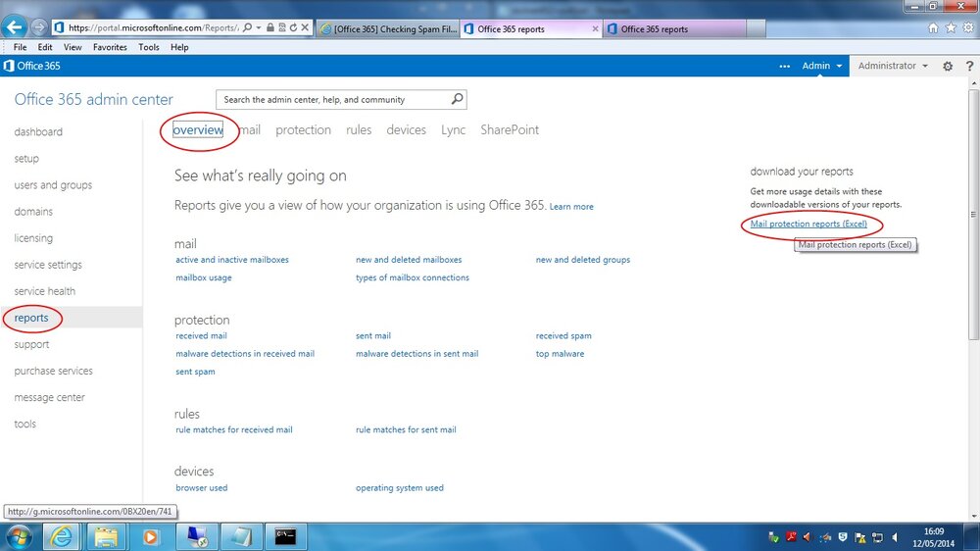980x551 pixels.
Task: Select the rules reports tab
Action: tap(359, 129)
